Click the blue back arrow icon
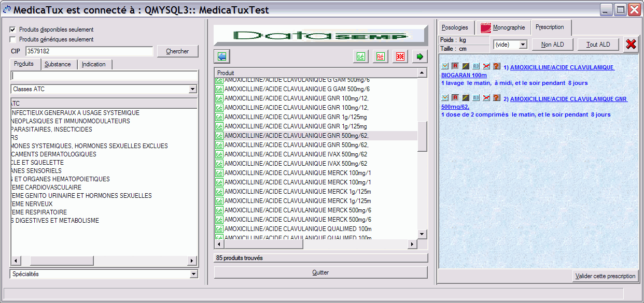 (x=221, y=56)
